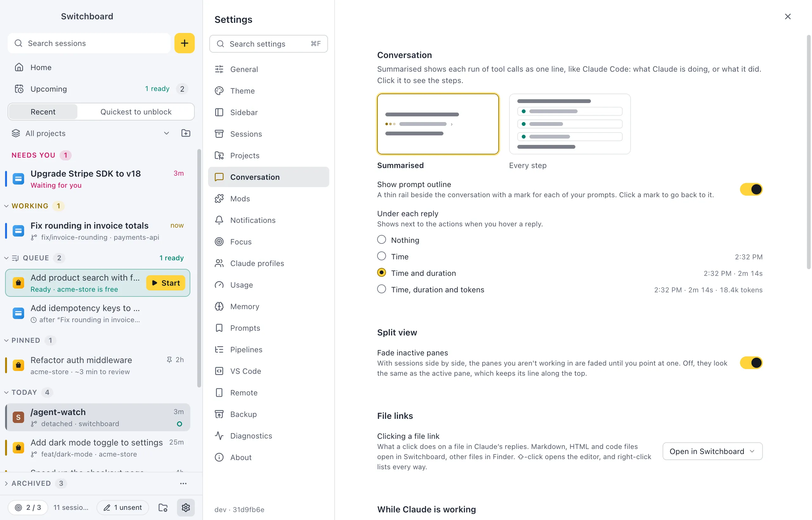Click the folder settings icon beside 1 unsent

pyautogui.click(x=163, y=507)
